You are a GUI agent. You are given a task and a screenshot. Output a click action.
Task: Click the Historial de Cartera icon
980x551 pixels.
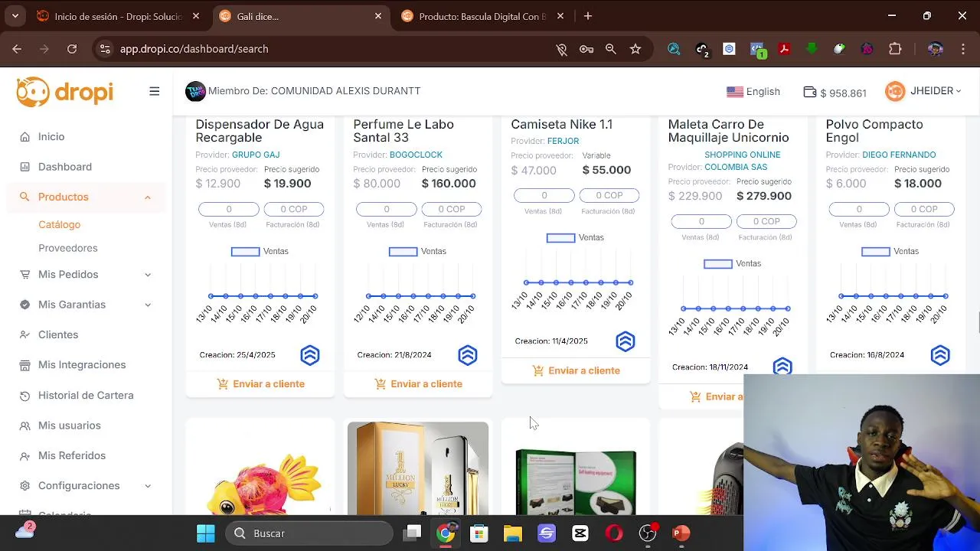tap(25, 395)
